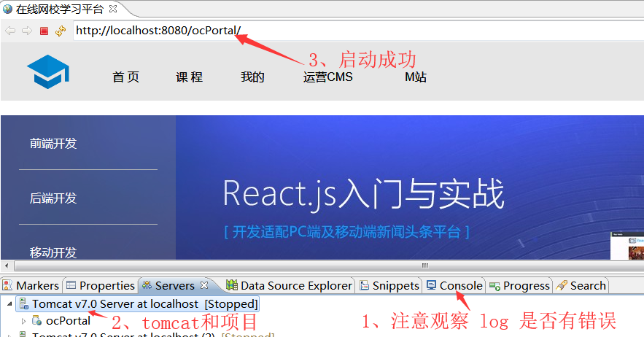The image size is (644, 337).
Task: Click the globe icon on the browser tab
Action: (x=7, y=9)
